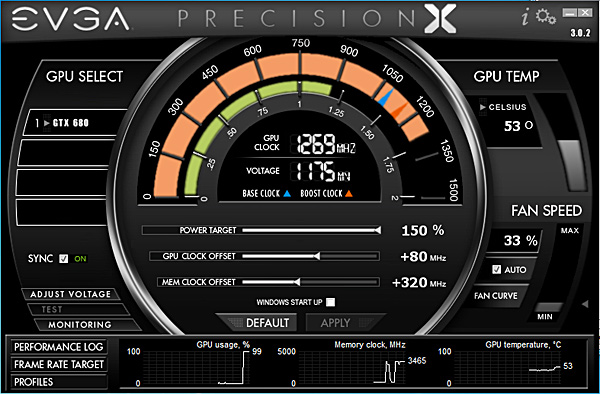Click the Test button
This screenshot has height=394, width=600.
[78, 309]
